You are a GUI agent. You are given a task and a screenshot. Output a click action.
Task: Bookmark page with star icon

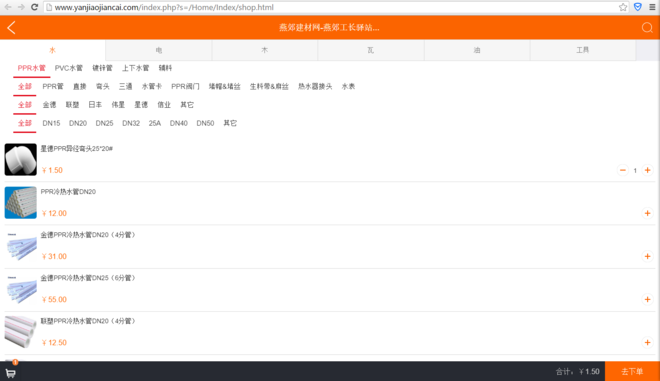[623, 7]
